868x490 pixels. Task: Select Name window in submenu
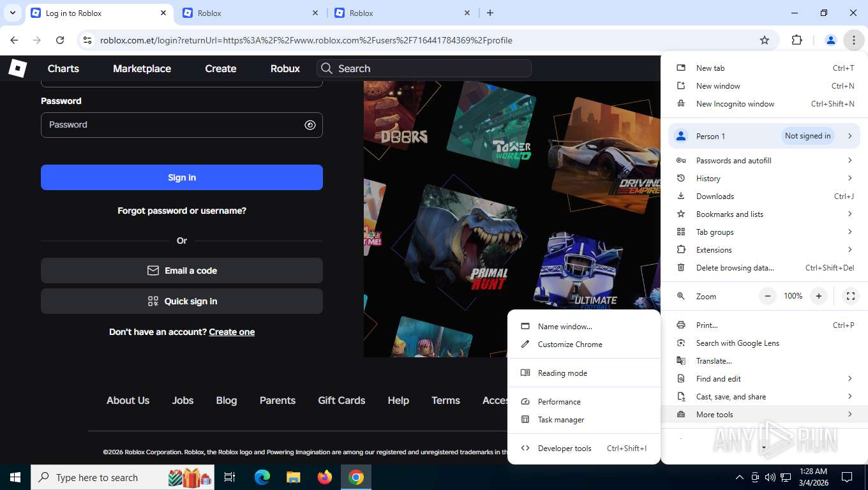584,327
